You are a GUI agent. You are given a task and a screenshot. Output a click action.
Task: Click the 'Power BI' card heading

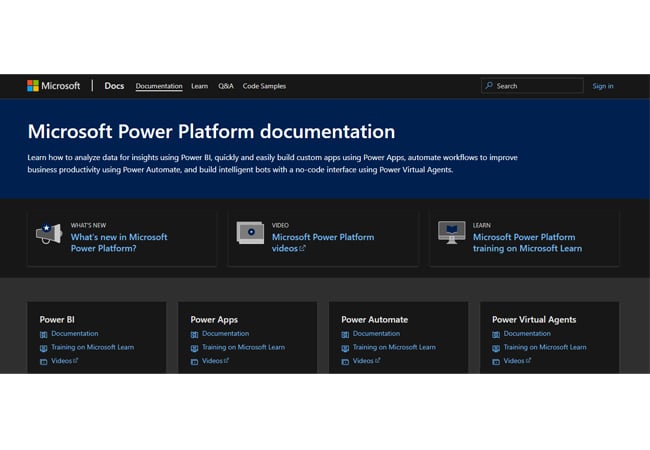click(57, 319)
